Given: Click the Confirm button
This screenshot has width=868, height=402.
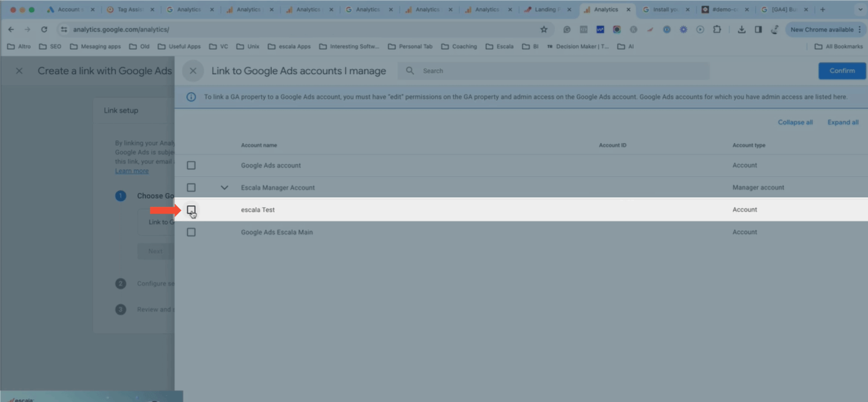Looking at the screenshot, I should pos(842,71).
